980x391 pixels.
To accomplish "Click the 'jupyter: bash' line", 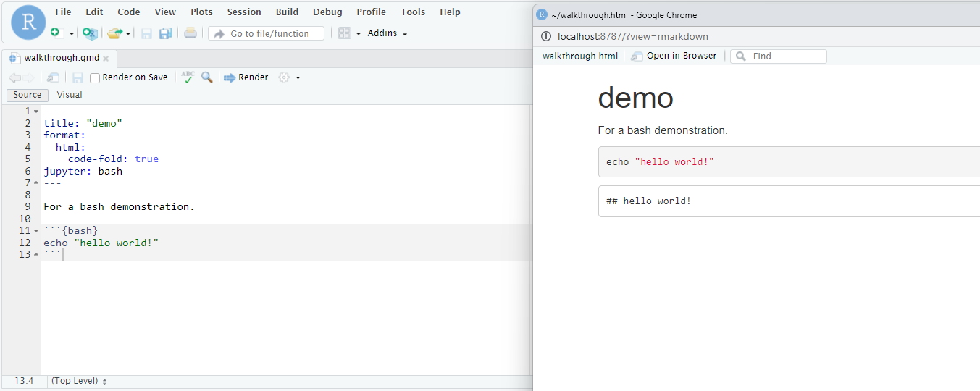I will pos(83,171).
